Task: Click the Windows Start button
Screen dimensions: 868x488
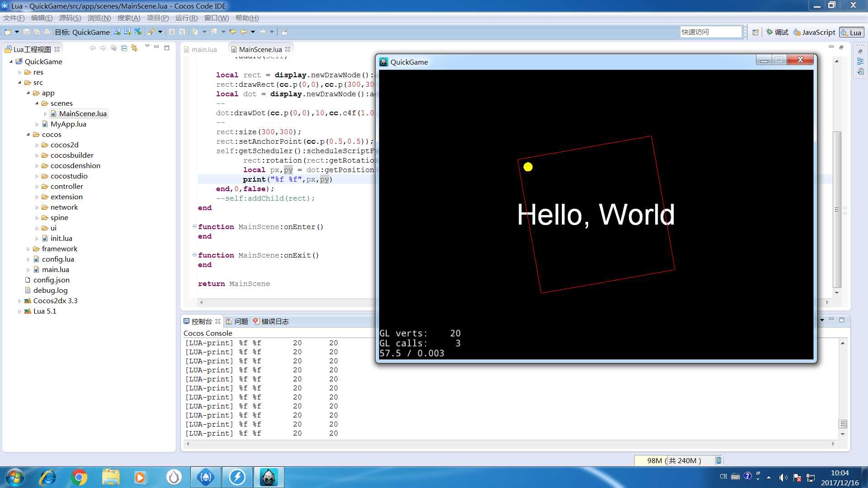Action: [x=14, y=477]
